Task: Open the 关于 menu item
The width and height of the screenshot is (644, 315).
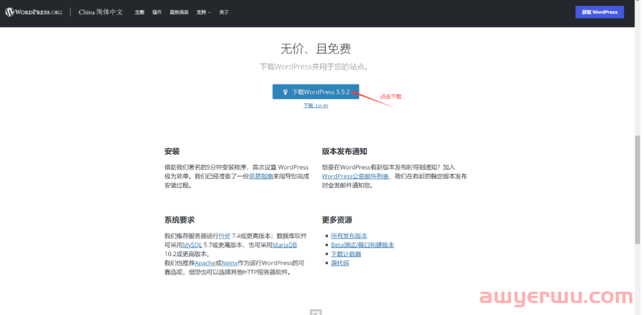Action: tap(224, 13)
